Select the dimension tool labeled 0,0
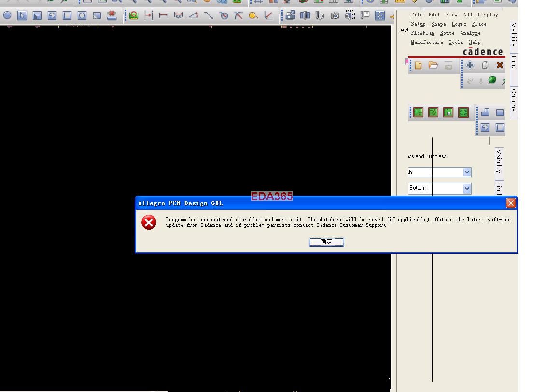The image size is (545, 392). pos(178,15)
